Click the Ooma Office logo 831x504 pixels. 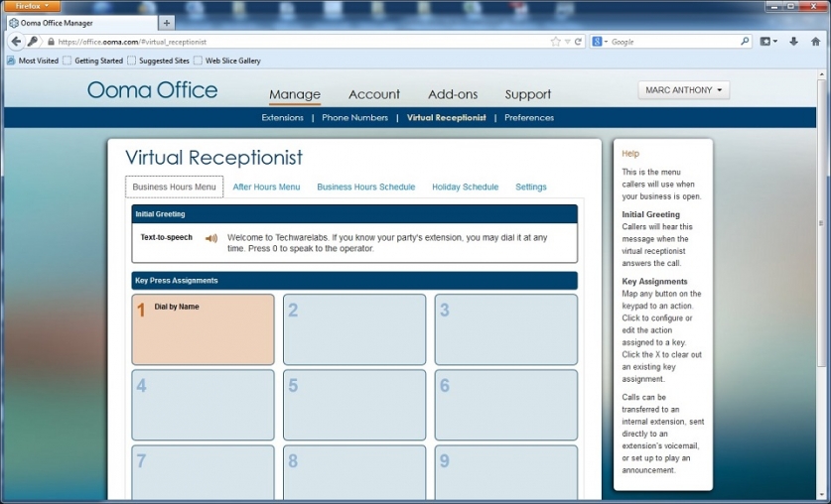click(x=153, y=90)
